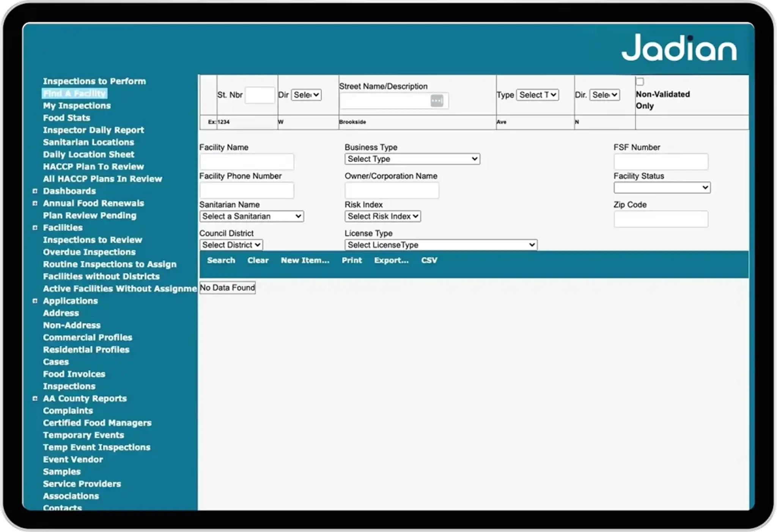Expand AA County Reports

tap(35, 398)
